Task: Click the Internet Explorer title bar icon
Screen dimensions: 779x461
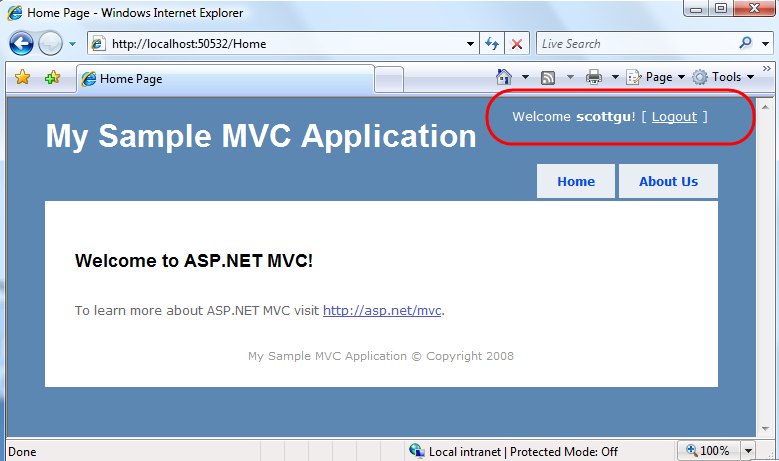Action: coord(15,13)
